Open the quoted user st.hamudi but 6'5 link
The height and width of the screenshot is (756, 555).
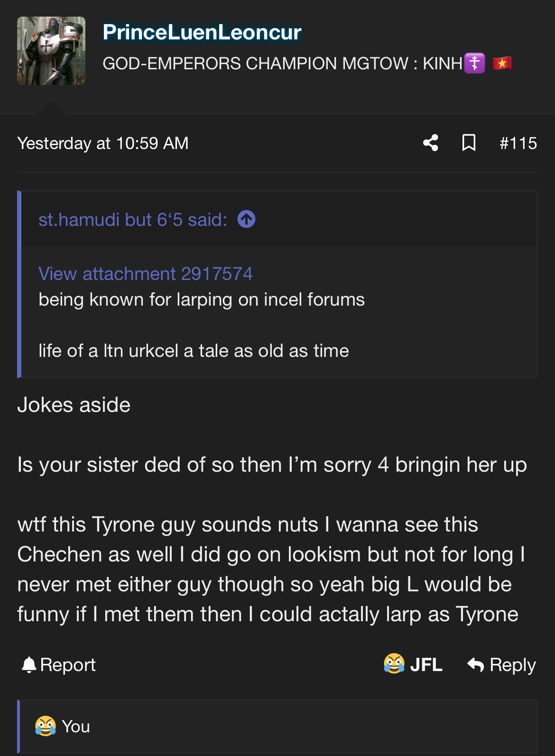(x=132, y=220)
